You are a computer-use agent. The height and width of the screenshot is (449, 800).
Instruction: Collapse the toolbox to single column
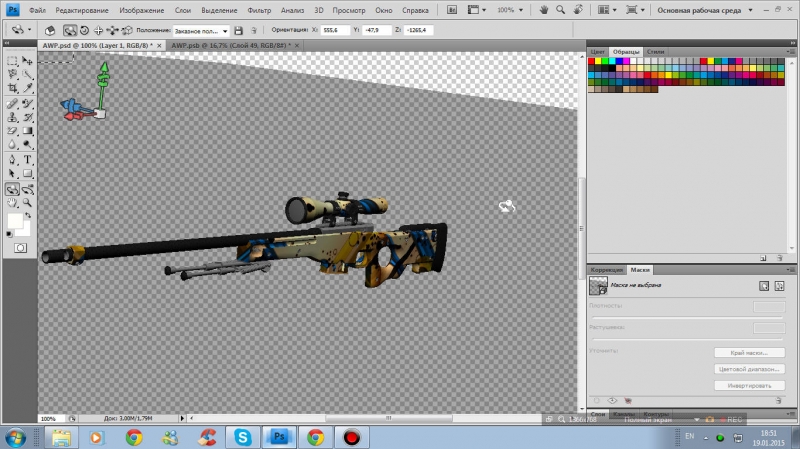[7, 43]
